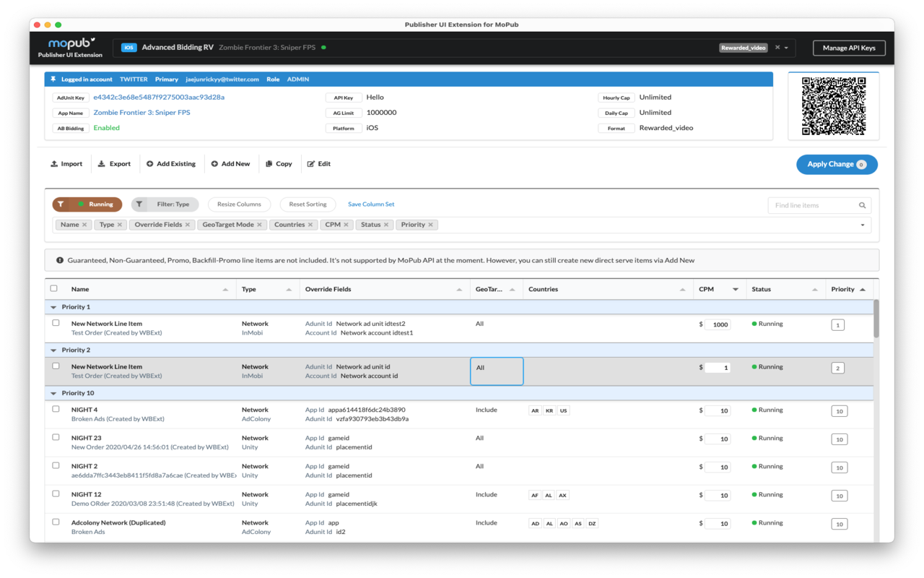This screenshot has width=924, height=578.
Task: Click the AR country tag in NIGHT 4 row
Action: [x=535, y=410]
